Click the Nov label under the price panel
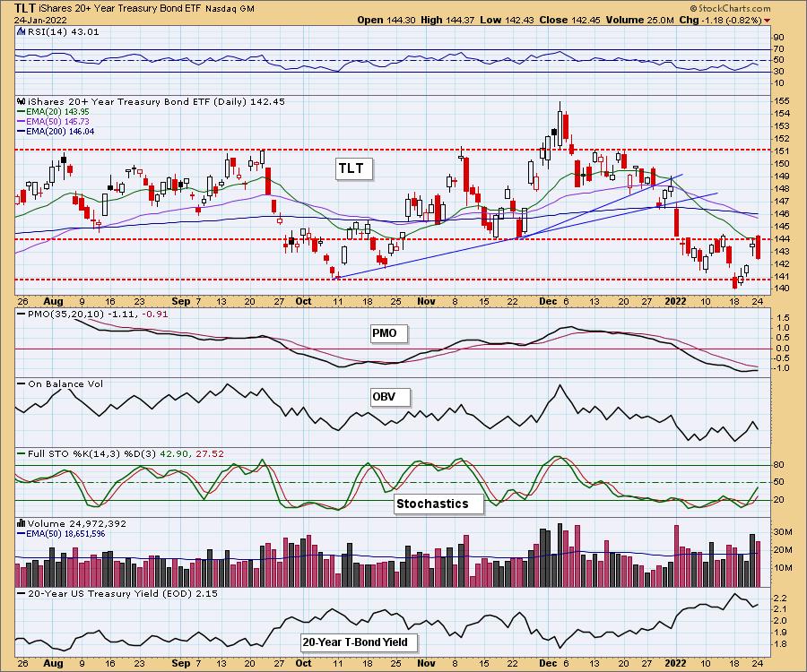Viewport: 807px width, 672px height. pos(426,301)
